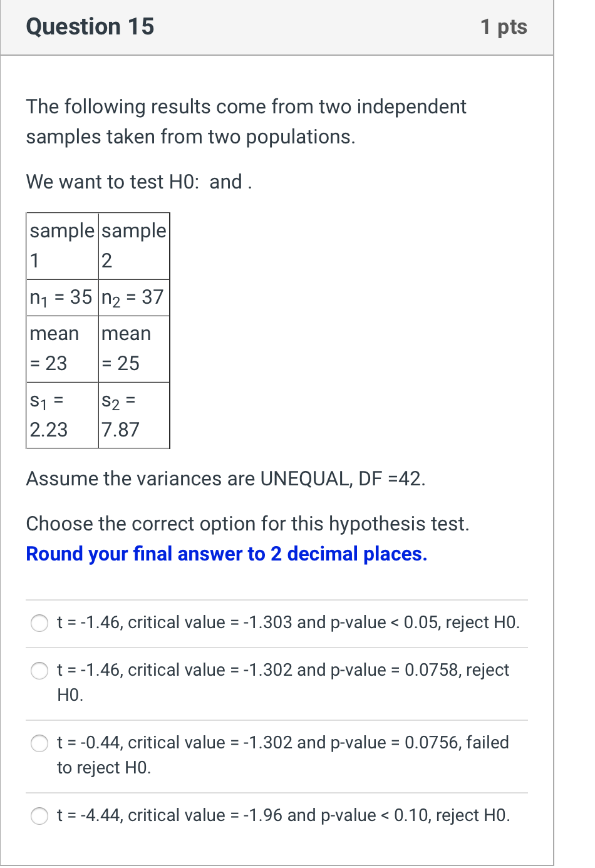Image resolution: width=595 pixels, height=868 pixels.
Task: Click the H0 statement line
Action: click(138, 182)
